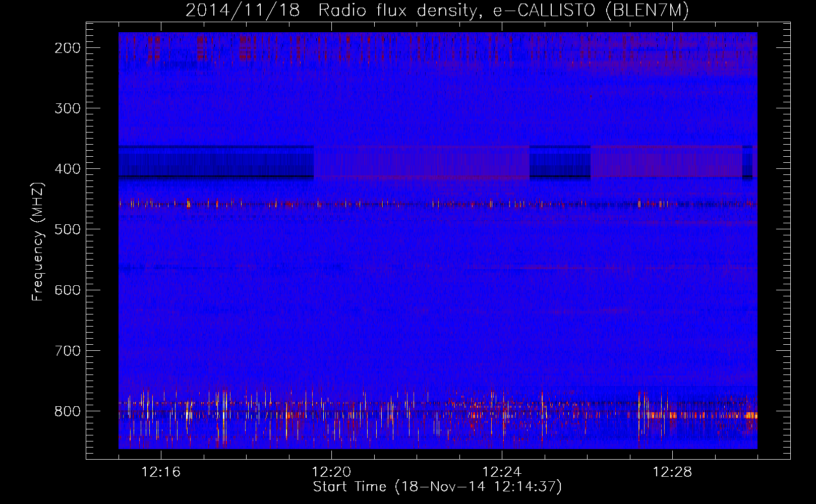Click the 12:20 time tick label
The height and width of the screenshot is (504, 816).
coord(331,472)
